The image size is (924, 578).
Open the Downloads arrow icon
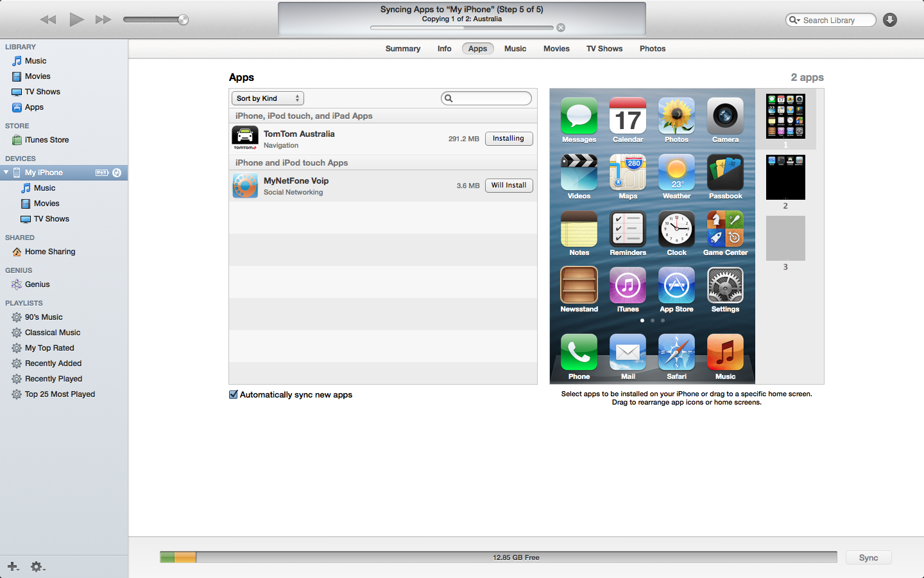point(890,20)
